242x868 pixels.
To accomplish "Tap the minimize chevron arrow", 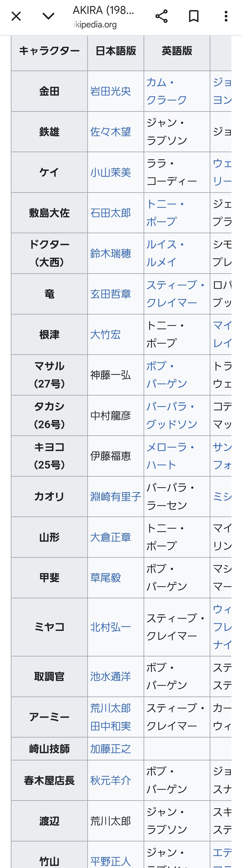I will coord(48,16).
